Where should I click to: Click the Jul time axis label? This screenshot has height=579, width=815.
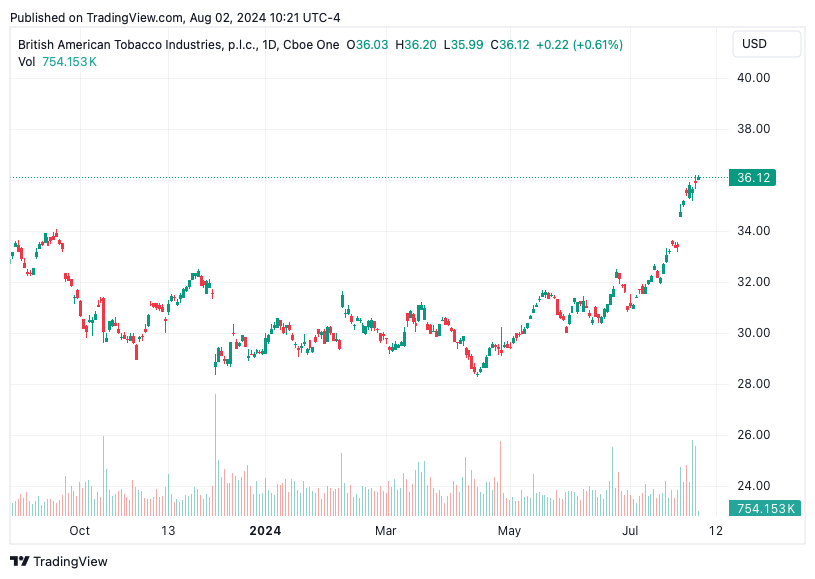630,531
